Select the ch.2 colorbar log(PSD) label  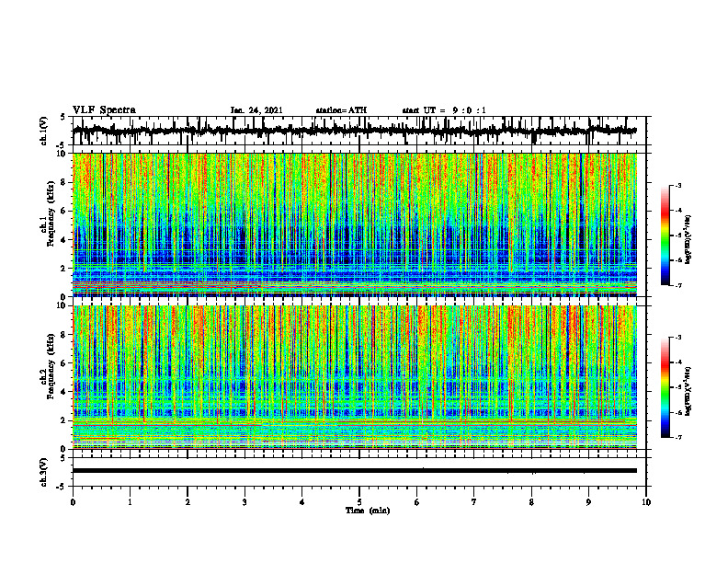point(688,391)
